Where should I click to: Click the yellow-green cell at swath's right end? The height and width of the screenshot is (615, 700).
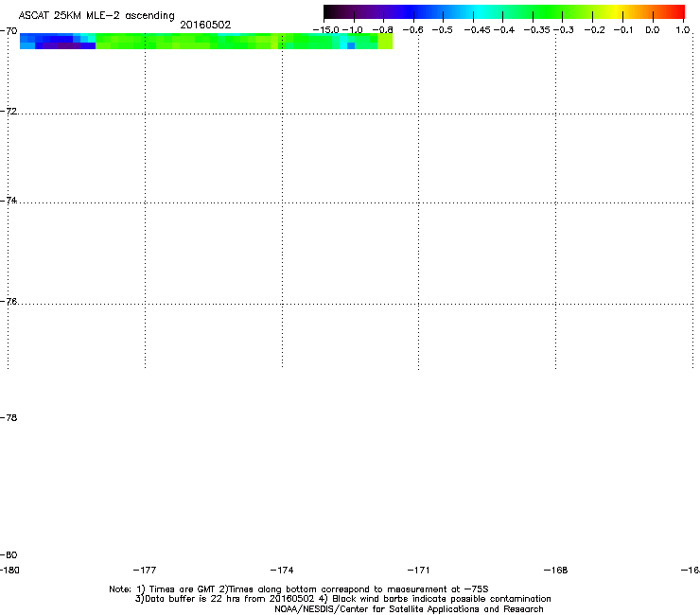point(385,41)
